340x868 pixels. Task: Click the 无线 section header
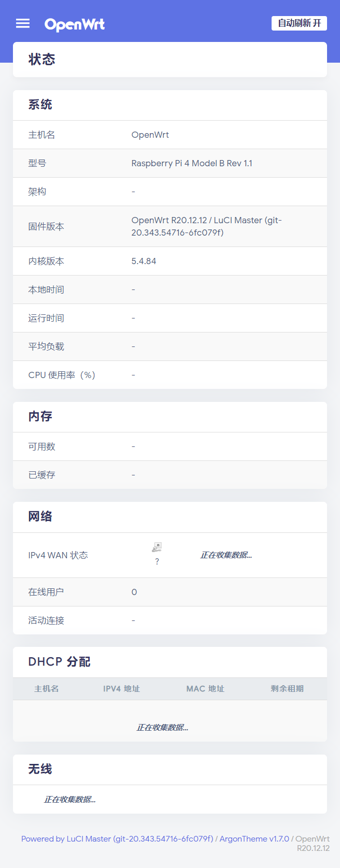(x=40, y=769)
